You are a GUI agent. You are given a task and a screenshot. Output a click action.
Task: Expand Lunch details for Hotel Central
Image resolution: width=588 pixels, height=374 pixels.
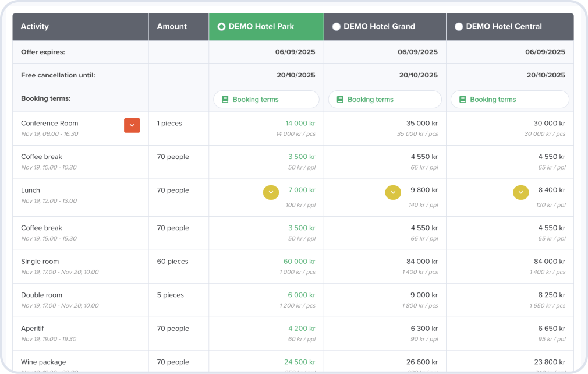click(520, 192)
